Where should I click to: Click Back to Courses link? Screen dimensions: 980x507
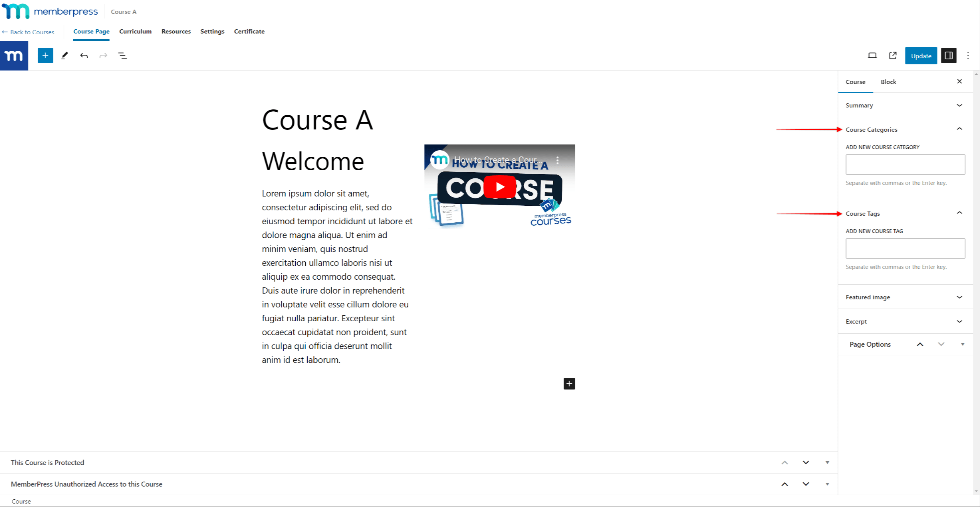tap(29, 31)
